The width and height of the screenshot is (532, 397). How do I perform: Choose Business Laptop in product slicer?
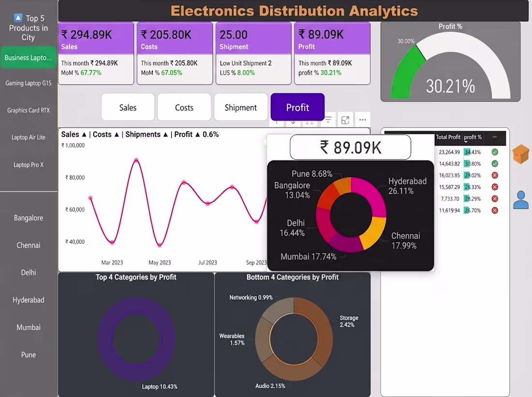pyautogui.click(x=28, y=58)
